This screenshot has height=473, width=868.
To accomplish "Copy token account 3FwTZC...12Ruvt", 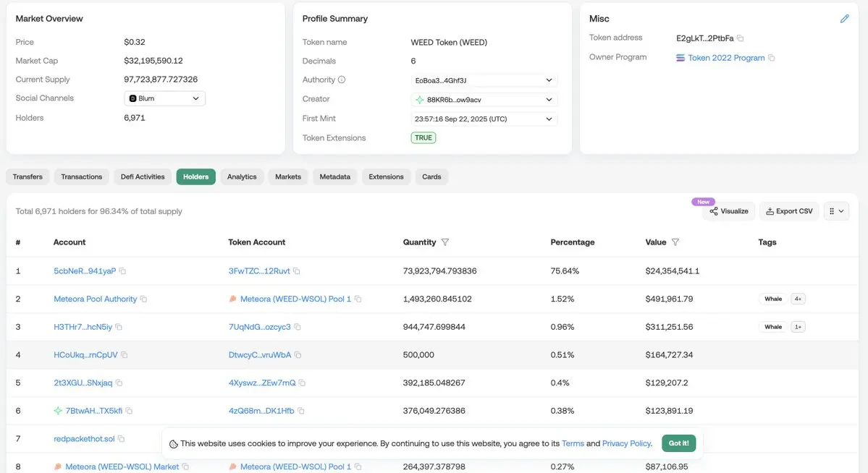I will (x=297, y=271).
